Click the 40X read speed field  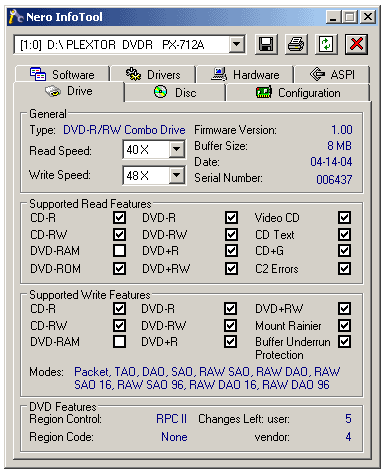pyautogui.click(x=146, y=149)
